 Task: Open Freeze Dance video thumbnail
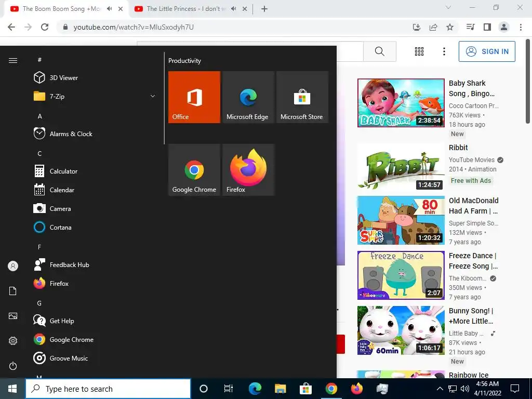pyautogui.click(x=401, y=275)
